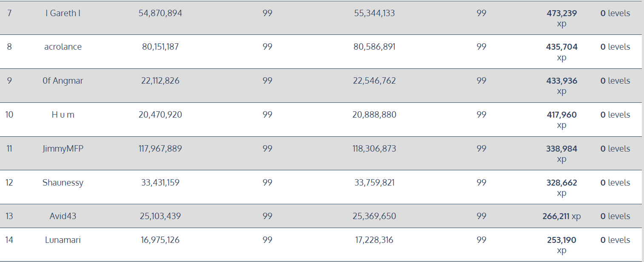The width and height of the screenshot is (644, 262).
Task: Select starting XP 22,112,826
Action: [160, 81]
